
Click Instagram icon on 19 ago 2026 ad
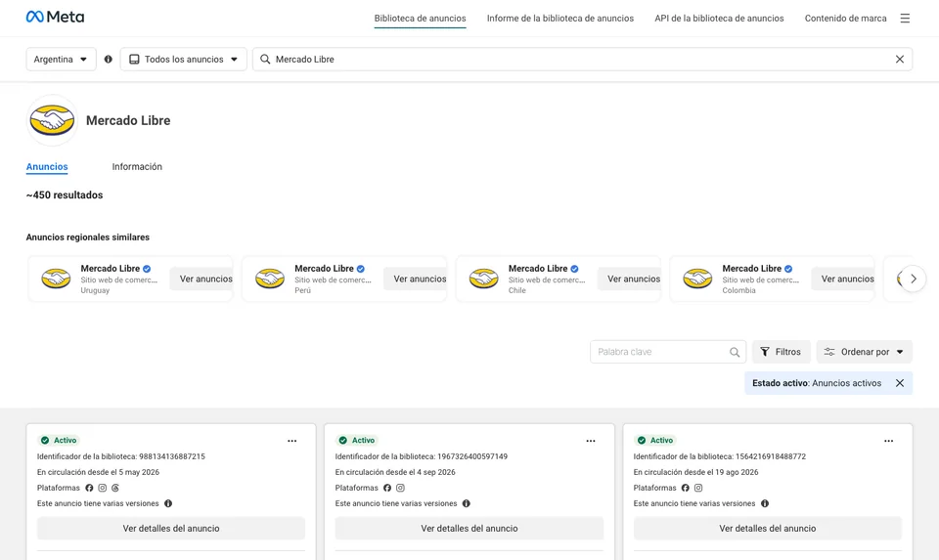coord(698,488)
